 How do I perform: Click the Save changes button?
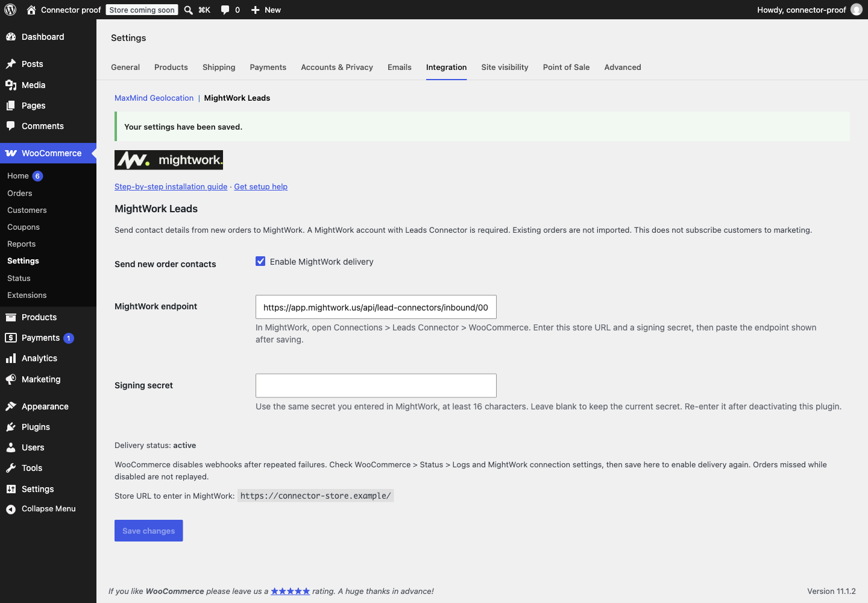pos(149,531)
